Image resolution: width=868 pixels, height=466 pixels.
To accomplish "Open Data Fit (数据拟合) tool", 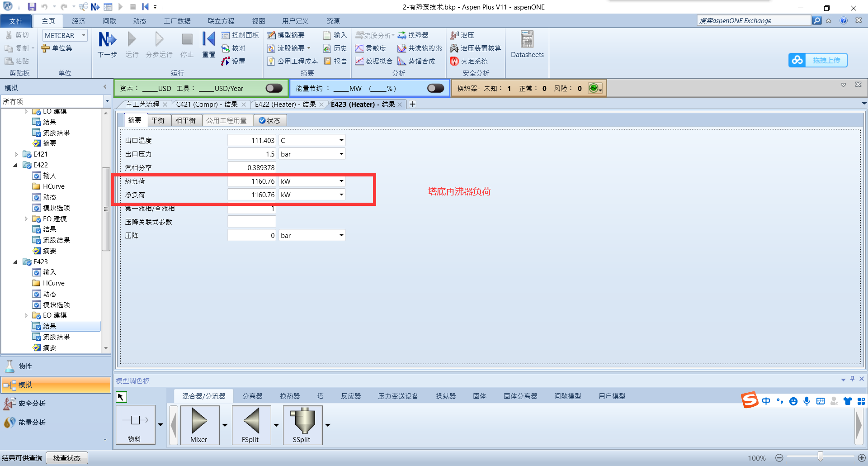I will [374, 62].
